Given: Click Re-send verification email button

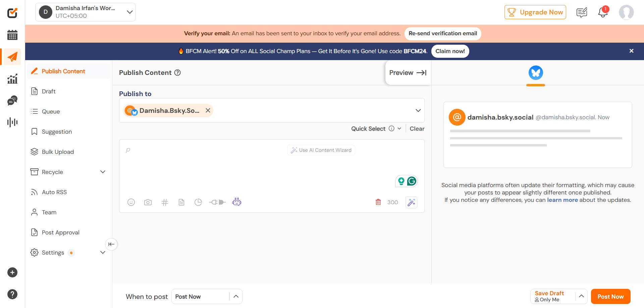Looking at the screenshot, I should 443,34.
